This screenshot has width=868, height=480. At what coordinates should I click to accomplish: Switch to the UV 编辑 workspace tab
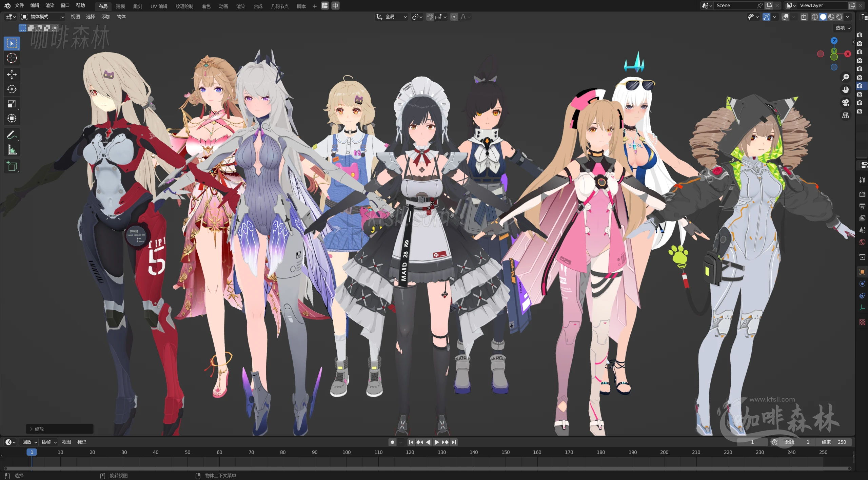click(x=159, y=6)
